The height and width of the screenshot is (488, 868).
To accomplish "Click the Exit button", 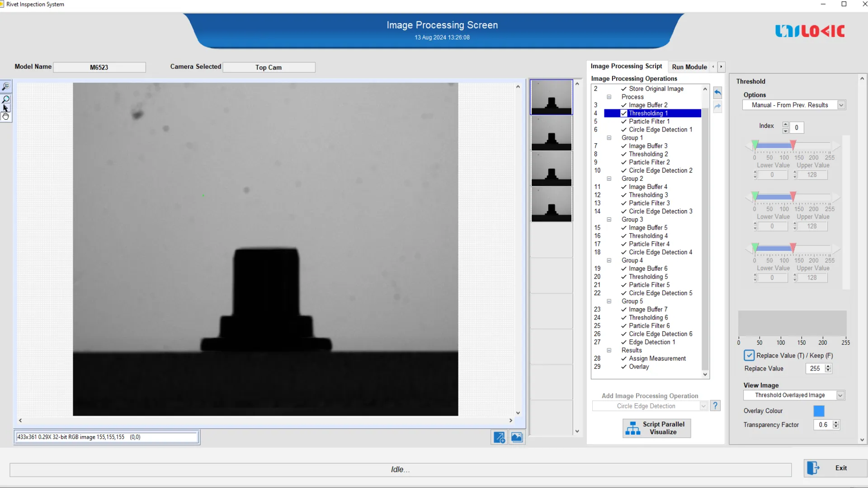I will (835, 468).
